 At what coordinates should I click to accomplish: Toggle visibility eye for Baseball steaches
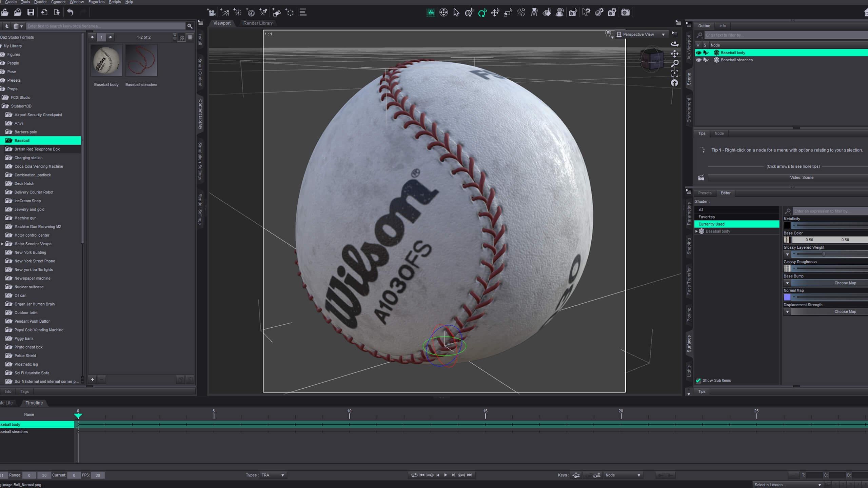tap(699, 60)
